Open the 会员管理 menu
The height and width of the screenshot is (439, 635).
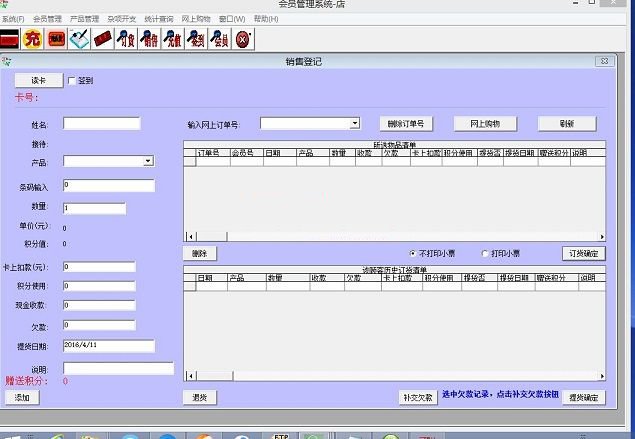tap(47, 19)
